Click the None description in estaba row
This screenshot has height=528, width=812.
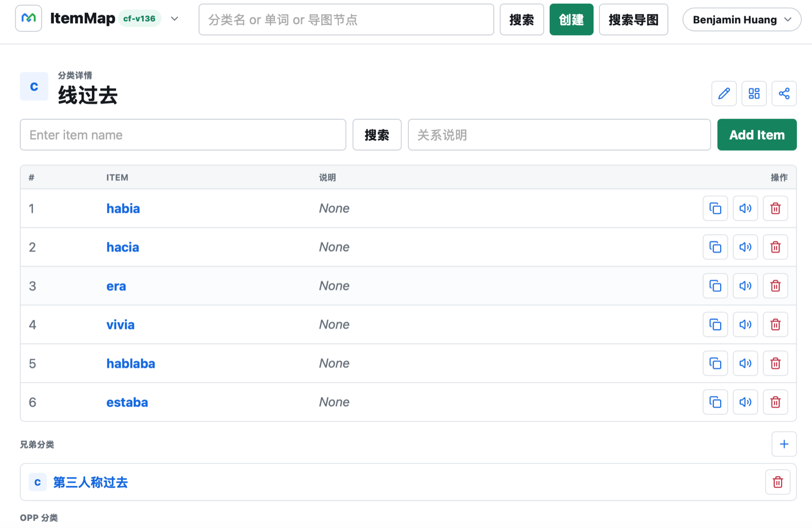click(x=334, y=402)
